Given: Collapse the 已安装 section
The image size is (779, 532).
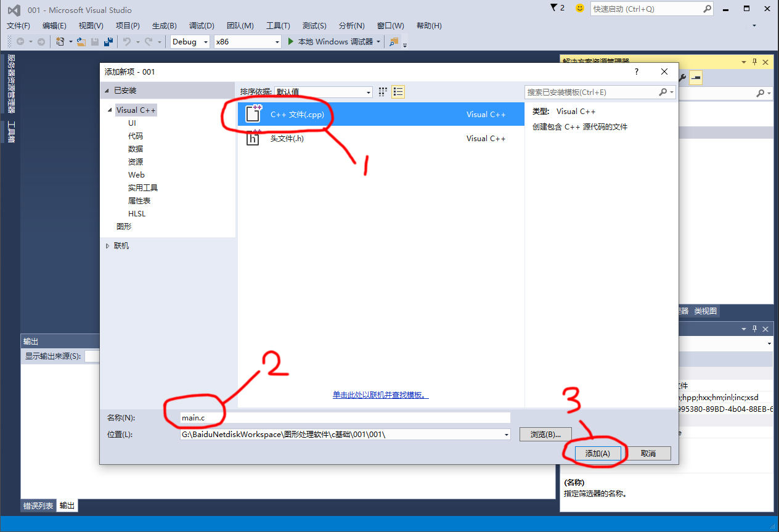Looking at the screenshot, I should (x=107, y=91).
